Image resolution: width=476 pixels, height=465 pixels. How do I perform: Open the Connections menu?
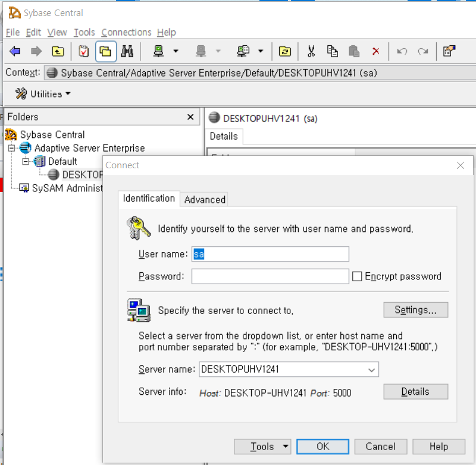click(x=126, y=32)
